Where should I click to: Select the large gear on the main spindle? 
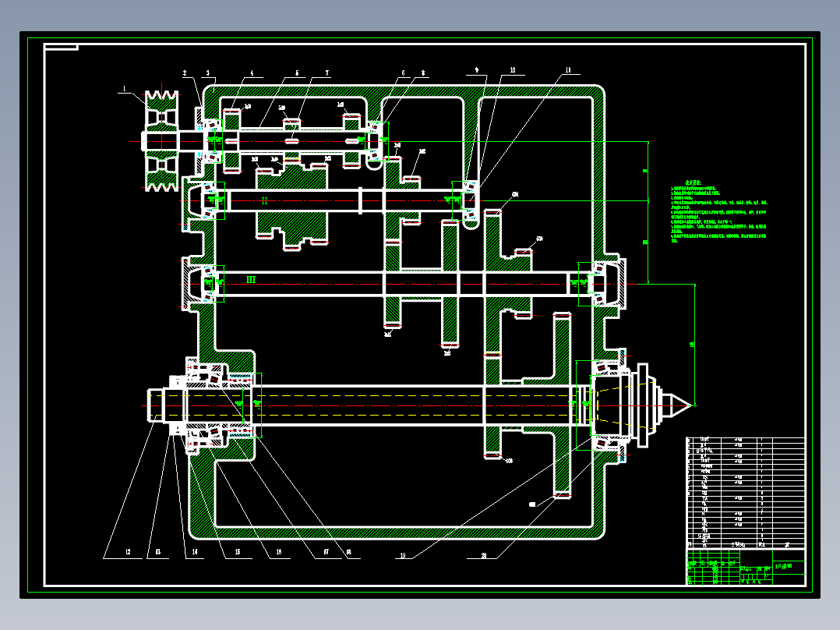(562, 405)
